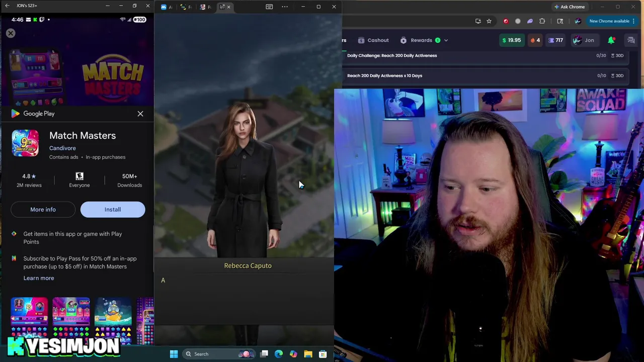Screen dimensions: 644x362
Task: Click the 0/10 progress value
Action: coord(601,75)
